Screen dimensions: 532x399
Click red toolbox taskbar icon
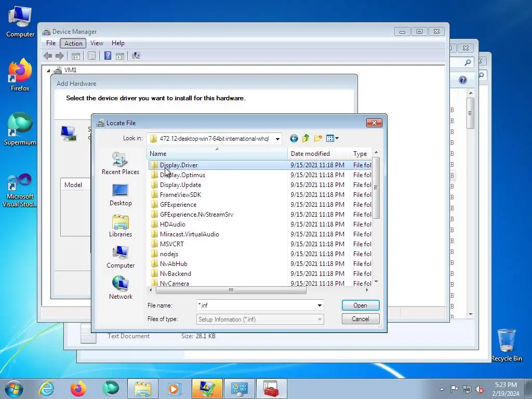coord(271,389)
